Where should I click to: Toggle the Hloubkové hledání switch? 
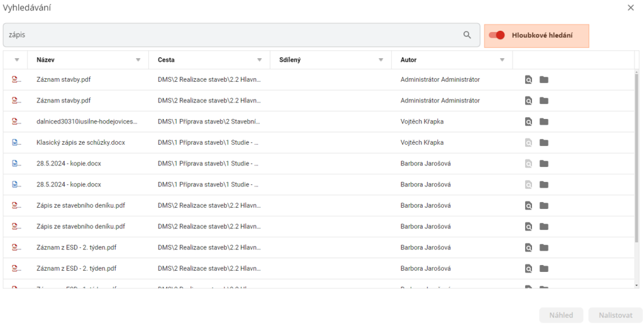tap(497, 35)
